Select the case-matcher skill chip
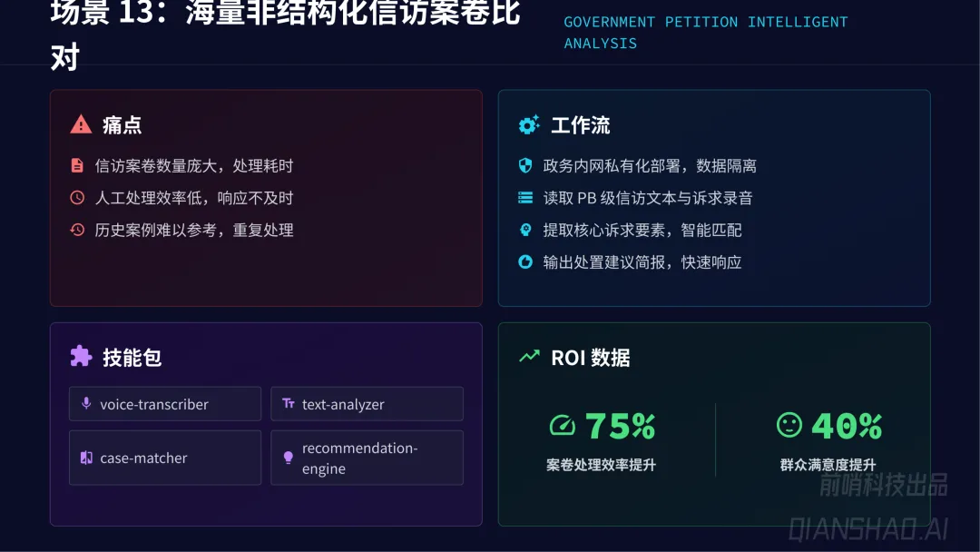 click(165, 458)
